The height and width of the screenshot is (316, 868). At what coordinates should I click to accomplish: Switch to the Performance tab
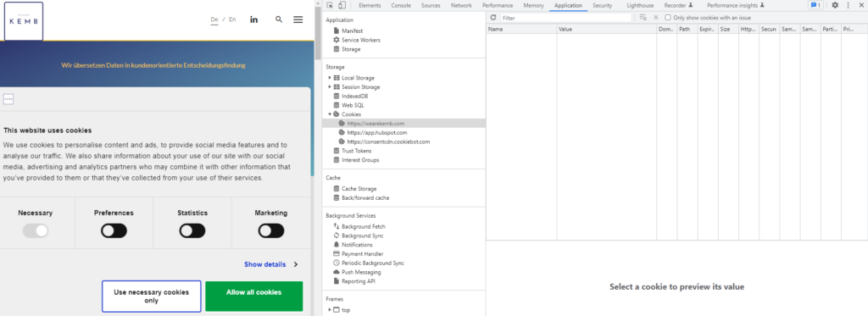[x=497, y=5]
